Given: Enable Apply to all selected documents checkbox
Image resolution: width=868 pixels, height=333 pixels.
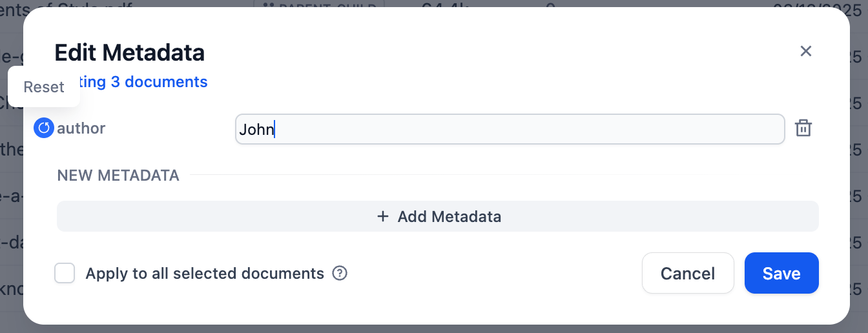Looking at the screenshot, I should click(x=65, y=274).
